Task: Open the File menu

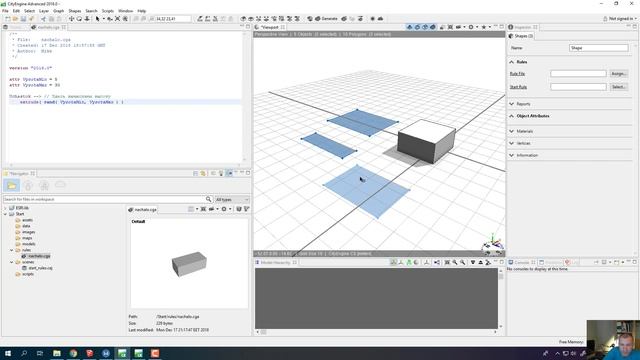Action: (x=5, y=11)
